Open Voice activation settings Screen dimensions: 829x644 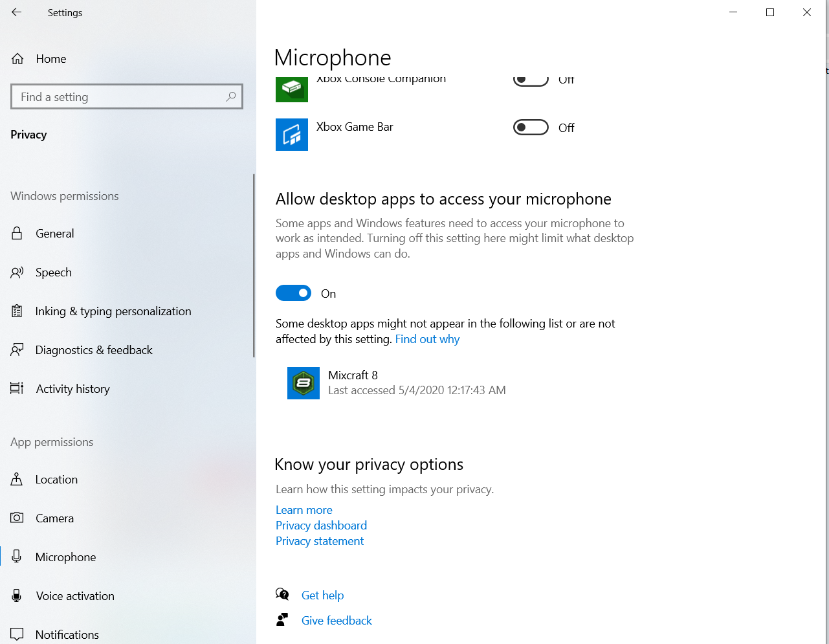coord(75,596)
